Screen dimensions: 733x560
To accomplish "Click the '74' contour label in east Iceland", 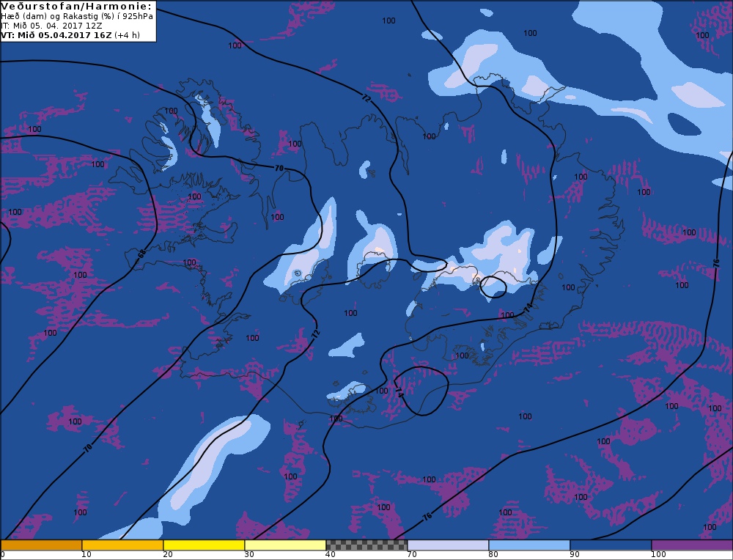I will [x=528, y=307].
